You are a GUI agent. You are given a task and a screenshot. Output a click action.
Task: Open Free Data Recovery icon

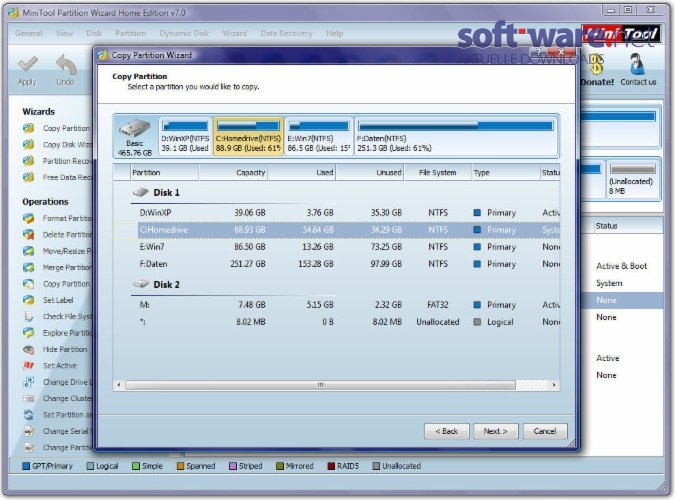pyautogui.click(x=28, y=177)
